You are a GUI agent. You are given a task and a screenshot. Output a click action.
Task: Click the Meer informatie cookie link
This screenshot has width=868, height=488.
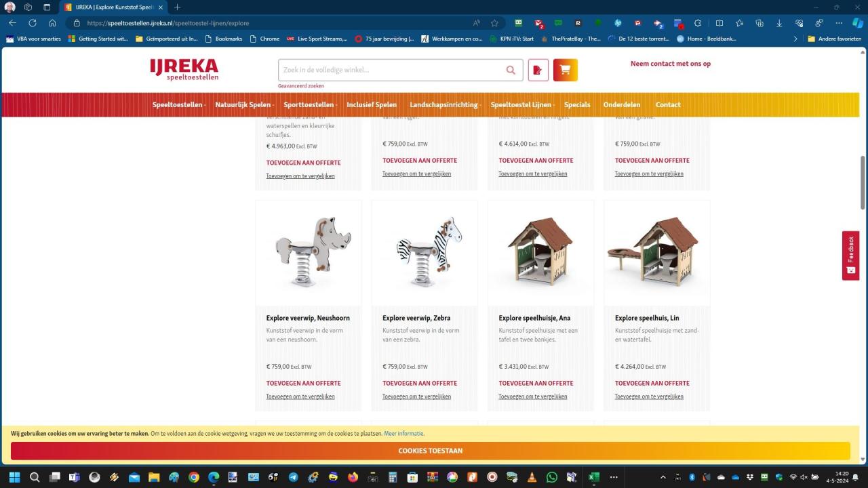(403, 434)
